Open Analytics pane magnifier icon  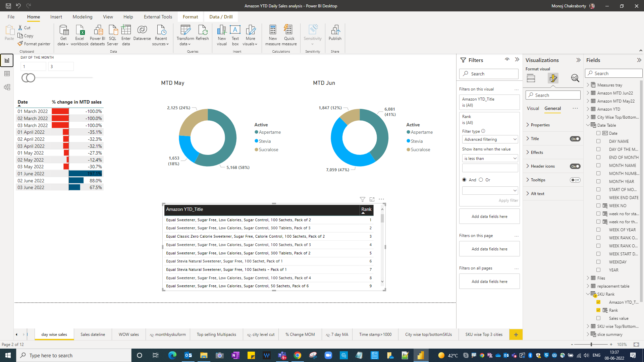click(x=575, y=78)
